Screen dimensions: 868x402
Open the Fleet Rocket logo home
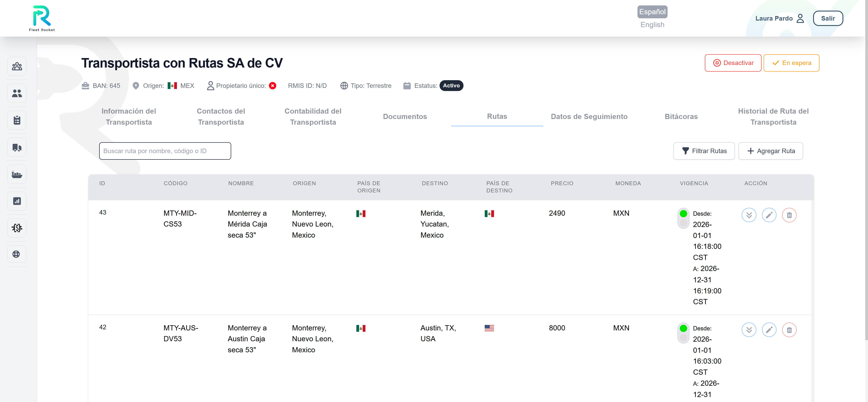click(x=42, y=18)
